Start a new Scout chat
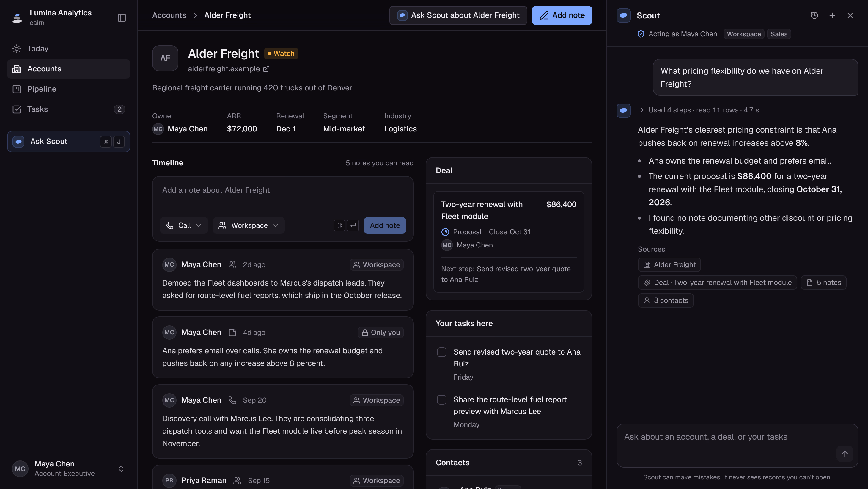Viewport: 868px width, 489px height. point(832,15)
